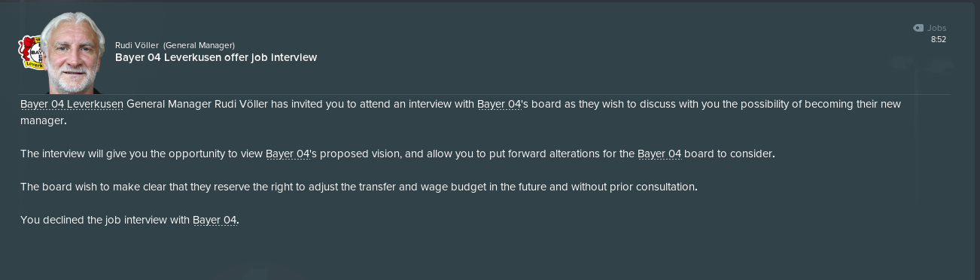Click the 'The interview will give you' sentence
Viewport: 980px width, 280px height.
click(x=84, y=154)
